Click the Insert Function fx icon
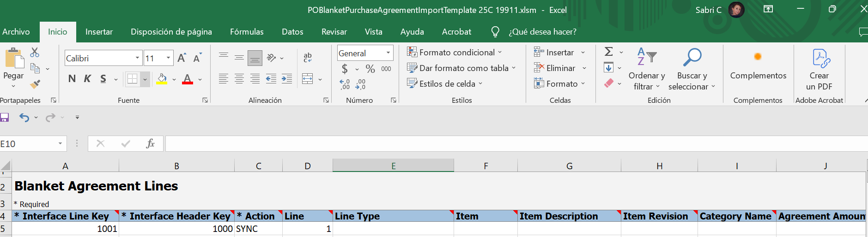Screen dimensions: 868x237 [x=150, y=143]
